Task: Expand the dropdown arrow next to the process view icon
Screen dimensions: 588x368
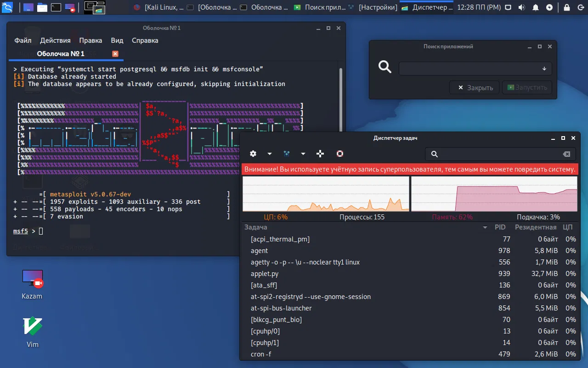Action: point(303,154)
